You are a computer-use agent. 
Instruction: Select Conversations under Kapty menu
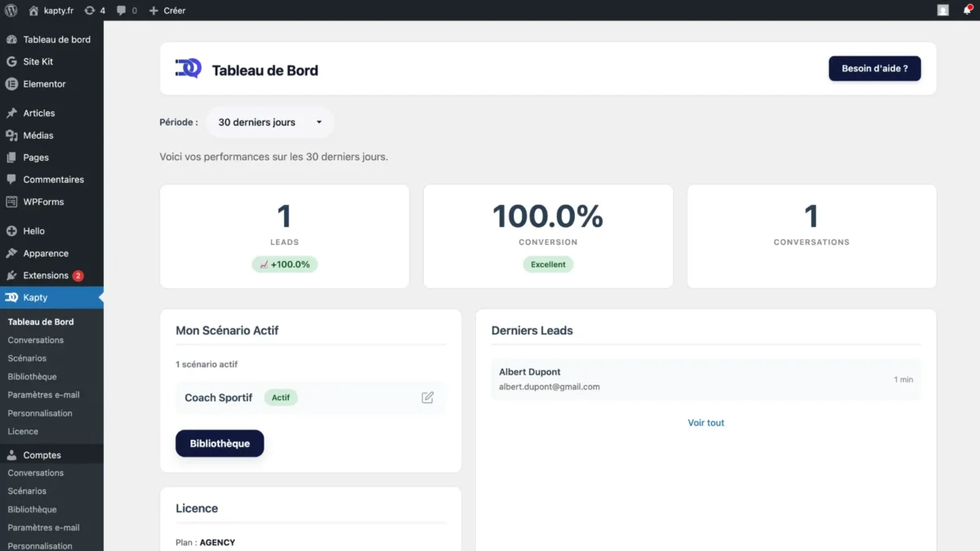[36, 340]
